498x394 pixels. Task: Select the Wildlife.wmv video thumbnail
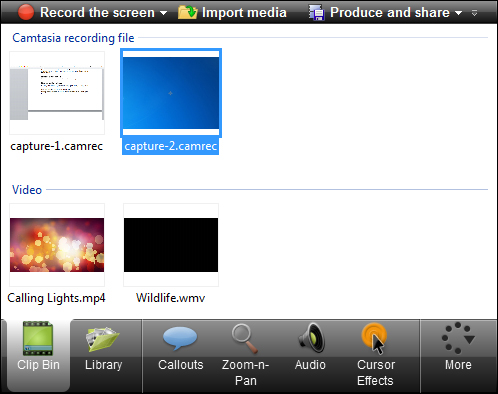(171, 245)
